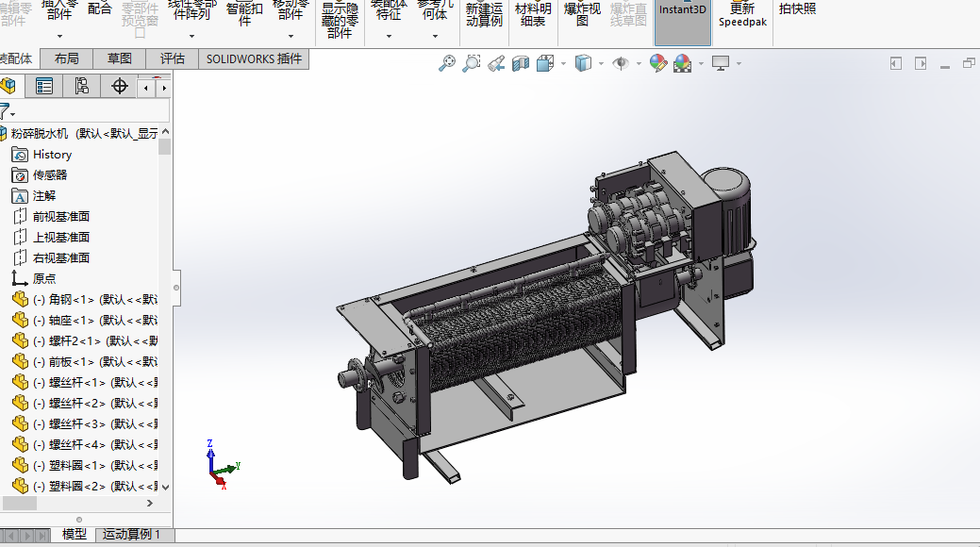Screen dimensions: 980x547
Task: Switch to the ConfigurationManager tab icon
Action: [x=81, y=87]
